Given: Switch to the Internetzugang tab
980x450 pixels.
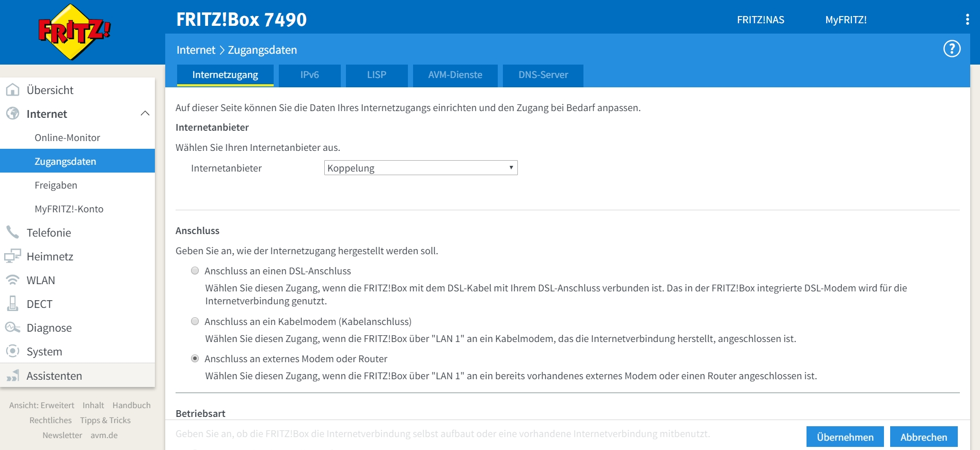Looking at the screenshot, I should coord(225,75).
